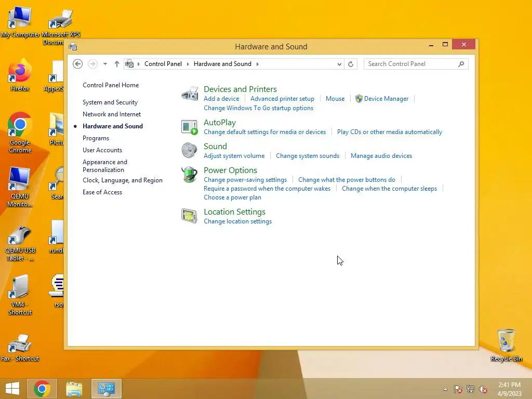Click the window icon in title bar

click(73, 46)
